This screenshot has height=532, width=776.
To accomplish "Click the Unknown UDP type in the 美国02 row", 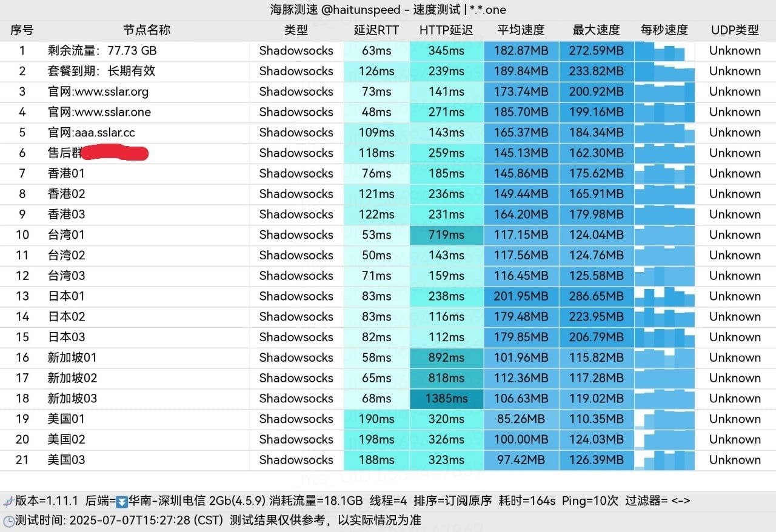I will (x=735, y=440).
